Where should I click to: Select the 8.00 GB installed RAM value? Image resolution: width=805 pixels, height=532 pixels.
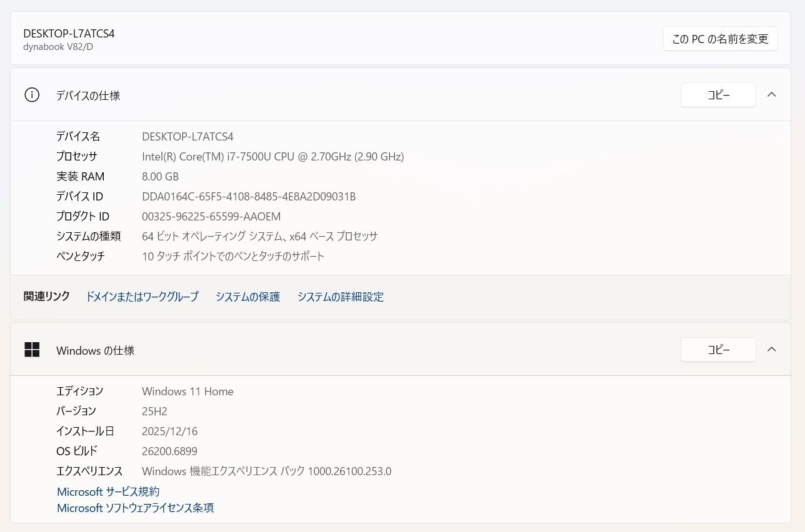tap(161, 176)
